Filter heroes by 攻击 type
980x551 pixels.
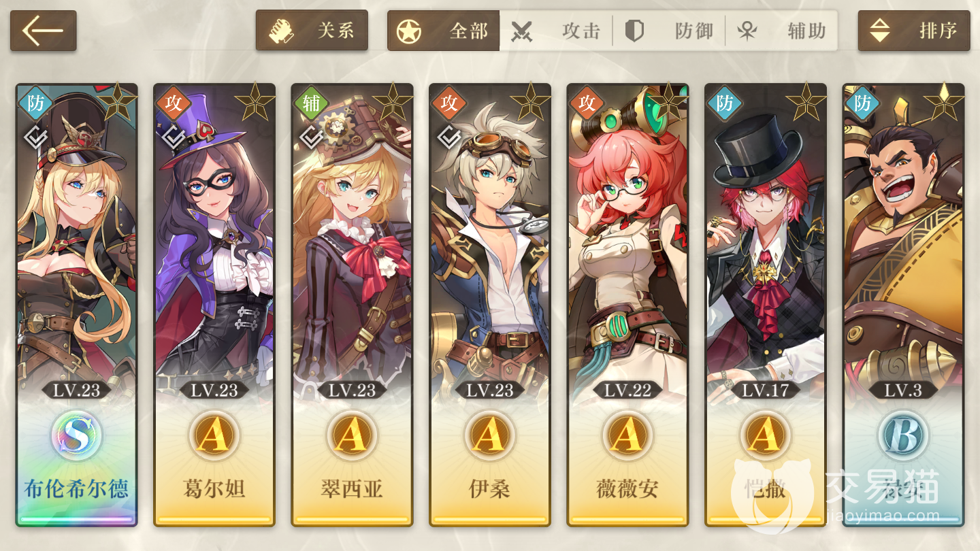(x=556, y=31)
